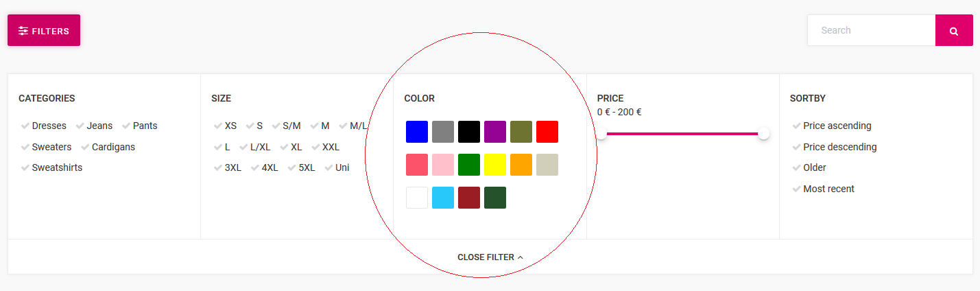Click into the Search input field
This screenshot has width=980, height=291.
pyautogui.click(x=871, y=30)
